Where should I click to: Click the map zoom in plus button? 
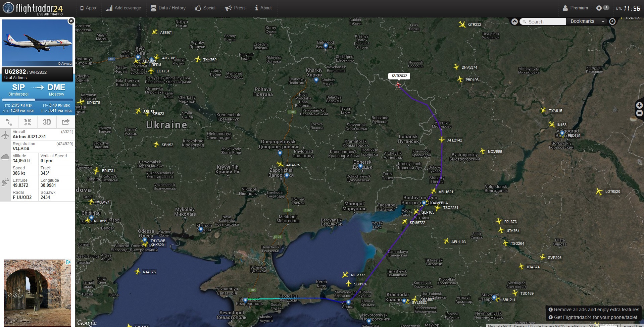(x=640, y=105)
